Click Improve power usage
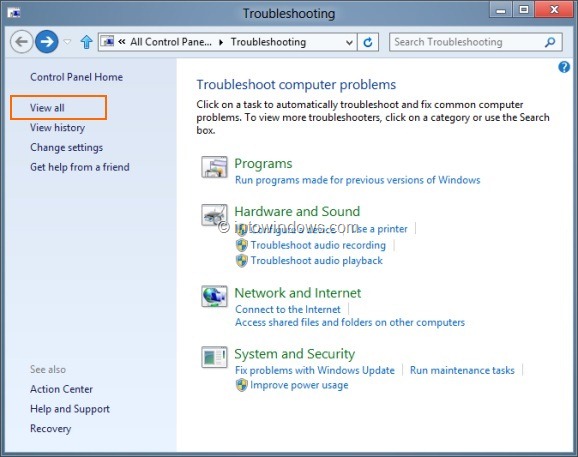This screenshot has height=457, width=578. click(299, 385)
